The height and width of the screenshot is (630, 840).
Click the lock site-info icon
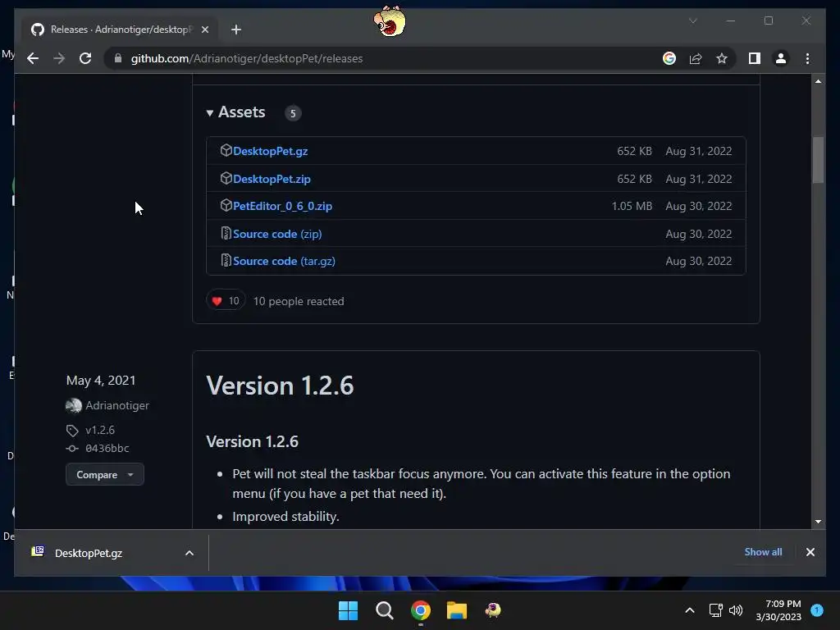click(x=118, y=58)
